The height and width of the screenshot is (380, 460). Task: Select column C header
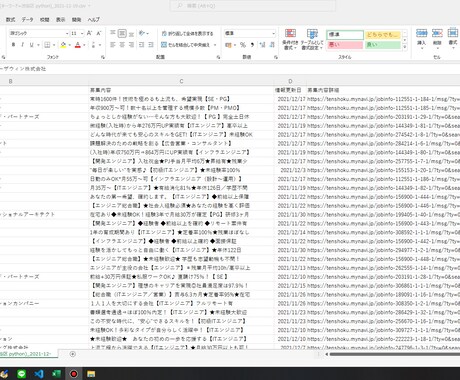[x=181, y=81]
